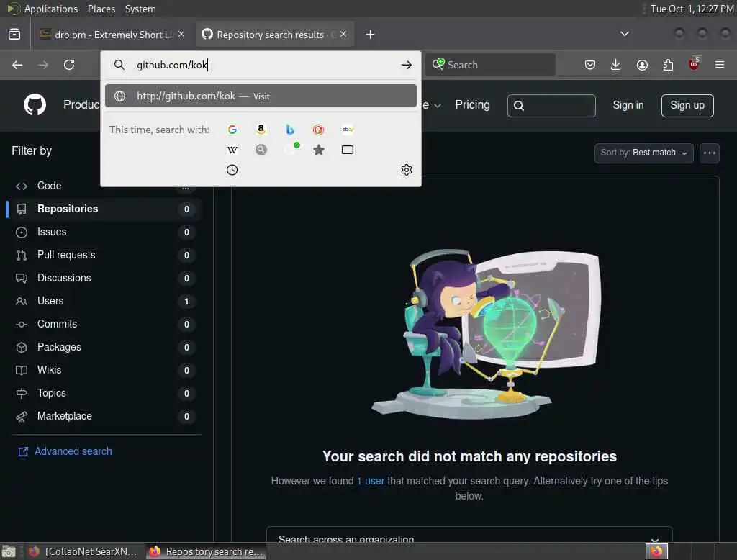
Task: Close the dro.pm tab
Action: click(x=181, y=34)
